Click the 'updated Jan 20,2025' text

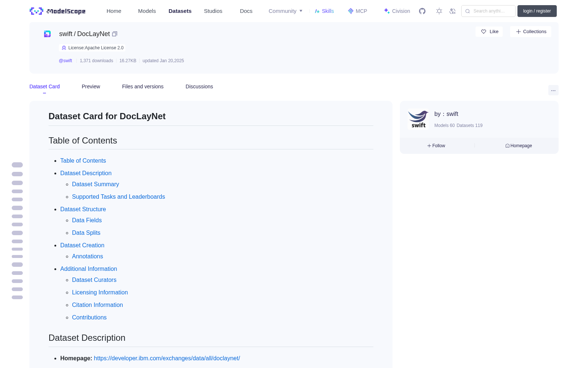pos(163,61)
